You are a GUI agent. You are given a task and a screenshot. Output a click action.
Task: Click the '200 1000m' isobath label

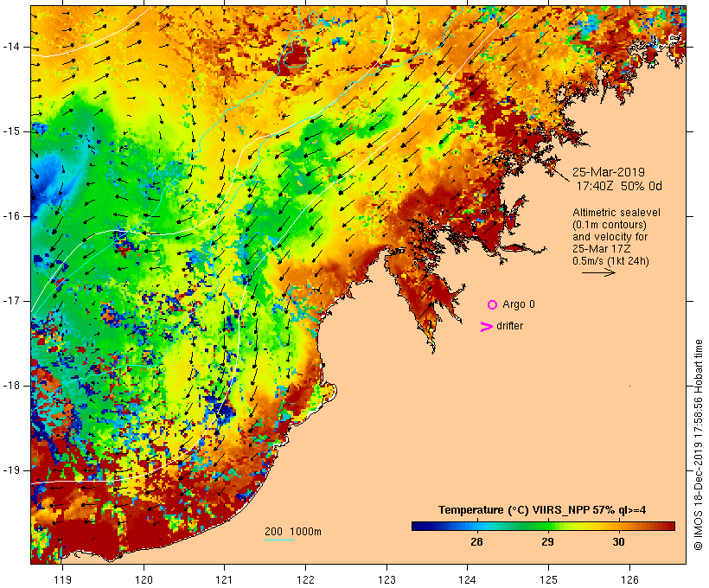coord(293,532)
